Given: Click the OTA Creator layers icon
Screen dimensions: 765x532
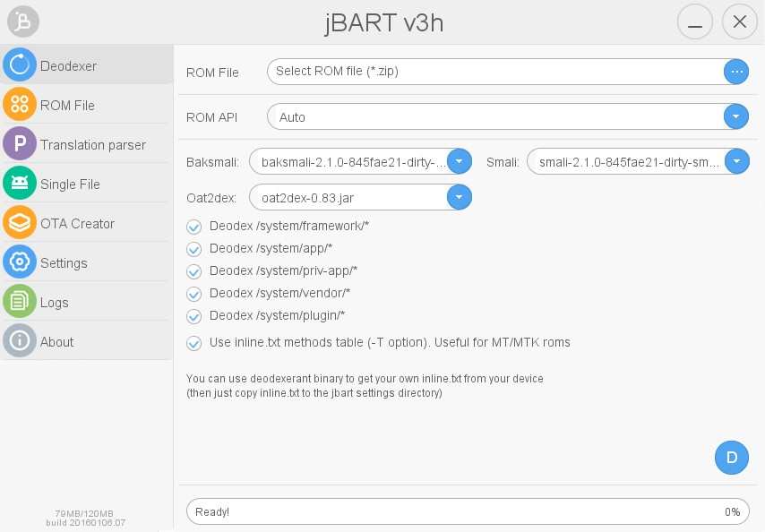Looking at the screenshot, I should pyautogui.click(x=20, y=222).
